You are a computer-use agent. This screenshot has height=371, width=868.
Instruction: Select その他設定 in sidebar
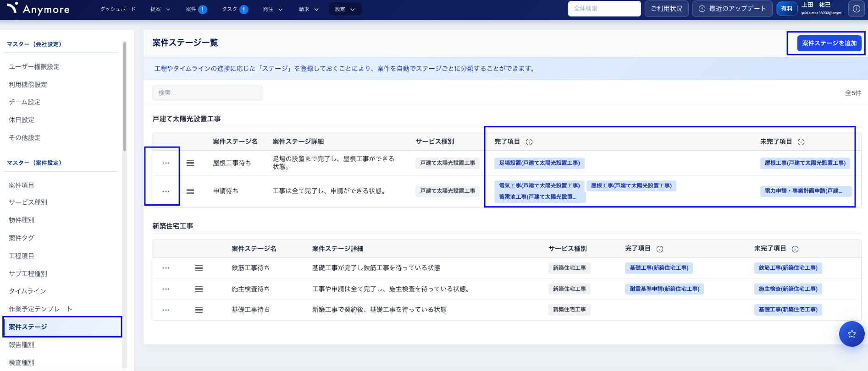tap(25, 138)
